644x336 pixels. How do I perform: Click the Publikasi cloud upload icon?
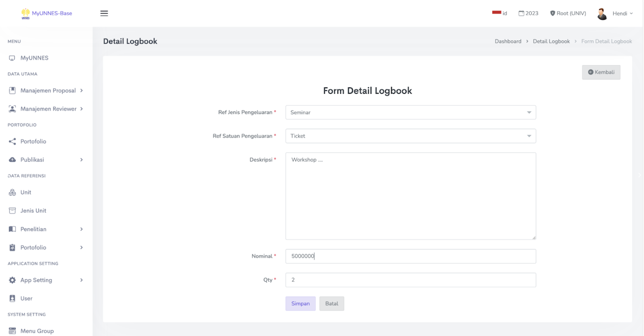[12, 160]
